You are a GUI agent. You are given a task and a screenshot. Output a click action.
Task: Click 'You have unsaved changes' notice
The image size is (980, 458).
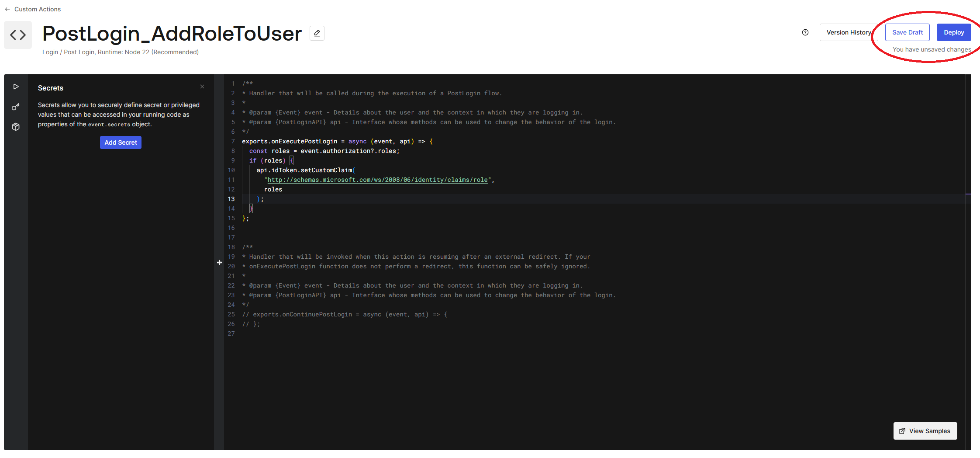click(932, 49)
